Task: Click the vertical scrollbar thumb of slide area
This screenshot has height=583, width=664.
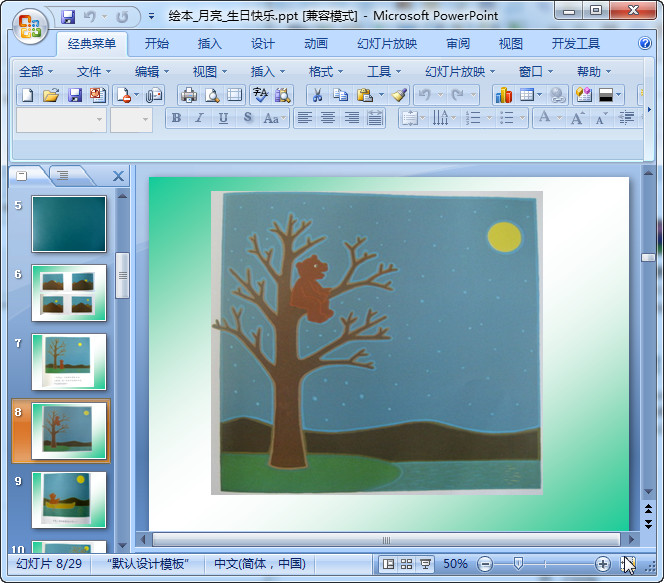Action: tap(648, 257)
